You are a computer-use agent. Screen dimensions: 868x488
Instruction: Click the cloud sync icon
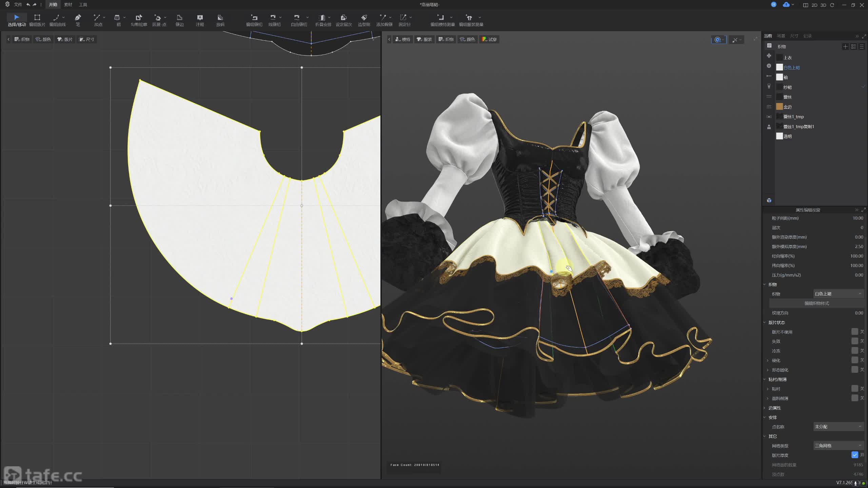point(786,4)
